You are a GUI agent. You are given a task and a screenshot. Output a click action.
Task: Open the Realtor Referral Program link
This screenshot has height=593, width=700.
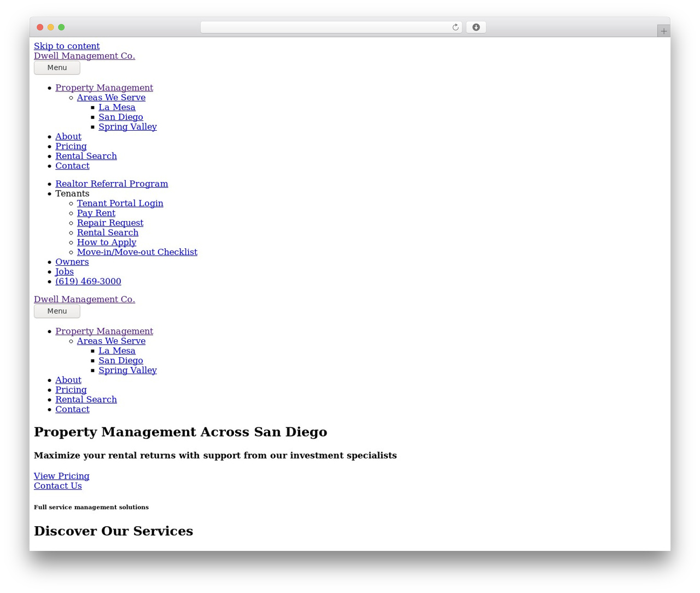pos(112,184)
